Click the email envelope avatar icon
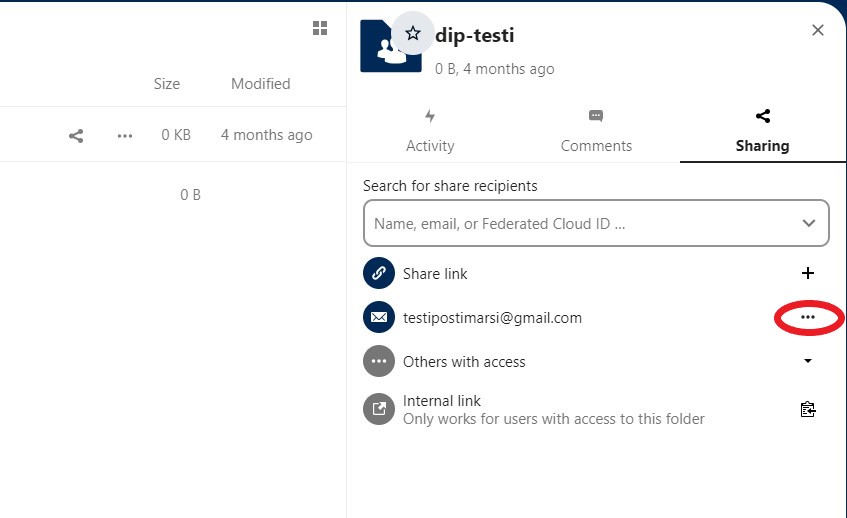The width and height of the screenshot is (847, 518). point(379,318)
